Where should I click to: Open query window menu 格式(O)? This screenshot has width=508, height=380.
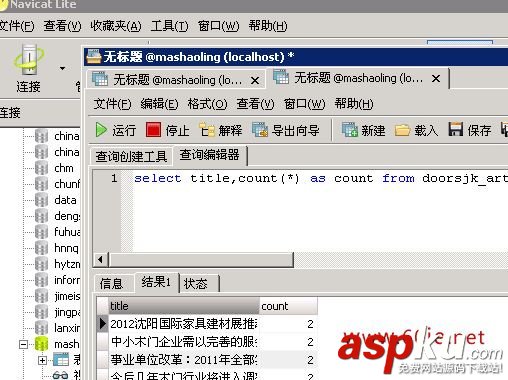207,104
